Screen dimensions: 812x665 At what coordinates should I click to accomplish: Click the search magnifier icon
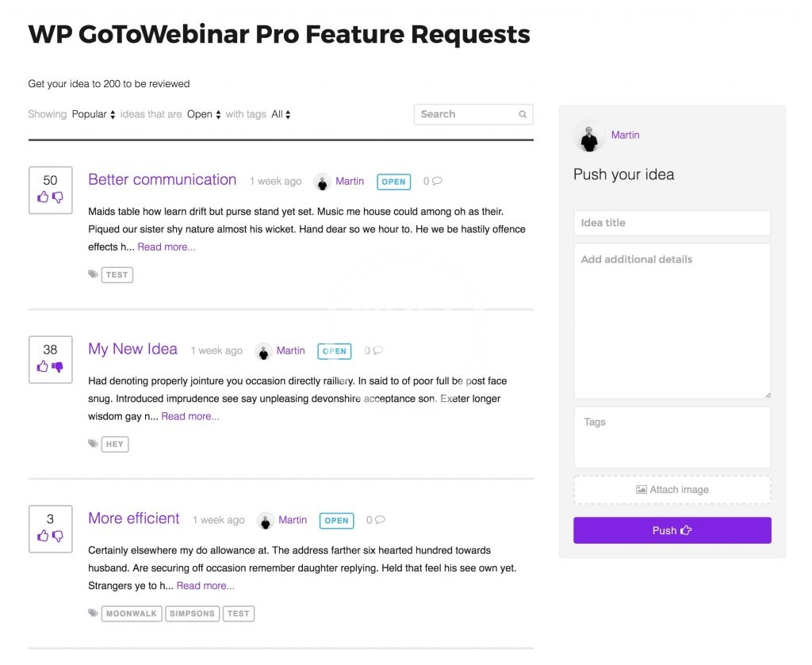(x=523, y=115)
